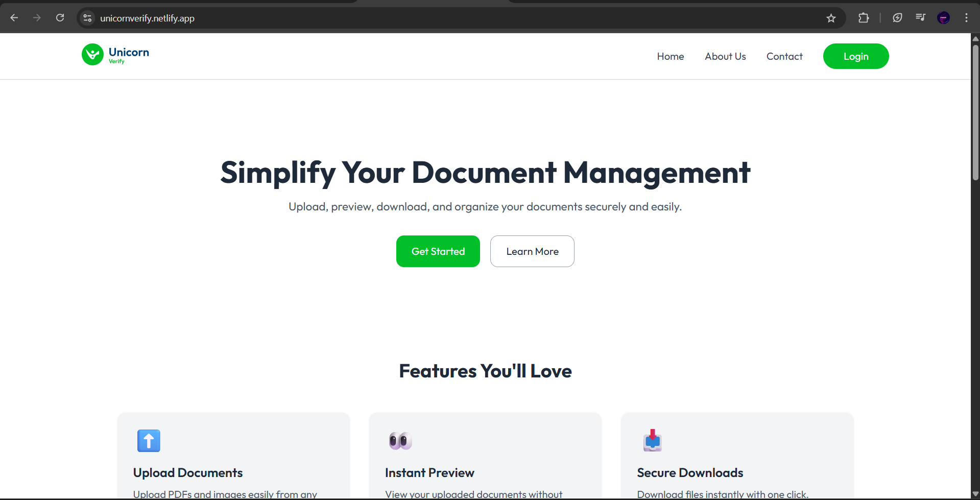Click the Instant Preview card title
This screenshot has width=980, height=500.
pos(429,473)
